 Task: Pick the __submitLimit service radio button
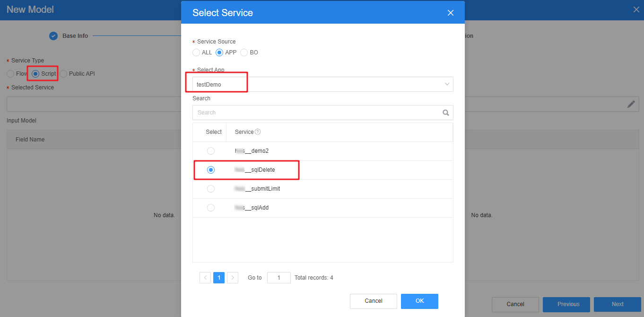click(x=211, y=189)
